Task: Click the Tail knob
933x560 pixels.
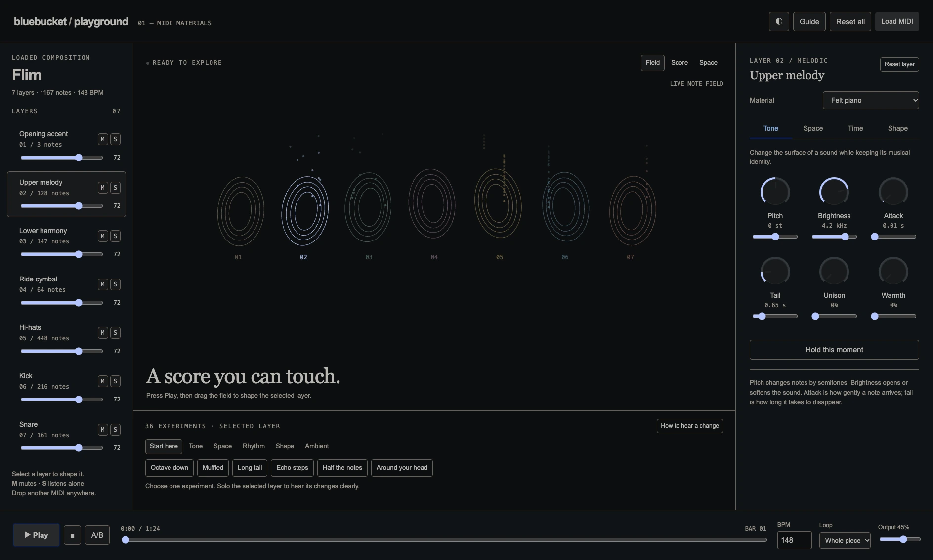Action: [775, 271]
